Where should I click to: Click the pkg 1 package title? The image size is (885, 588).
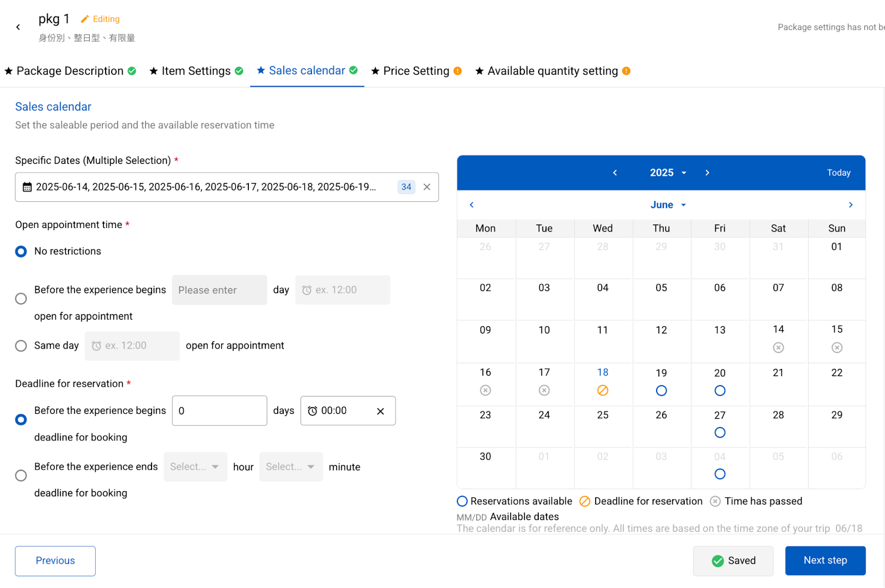(54, 19)
